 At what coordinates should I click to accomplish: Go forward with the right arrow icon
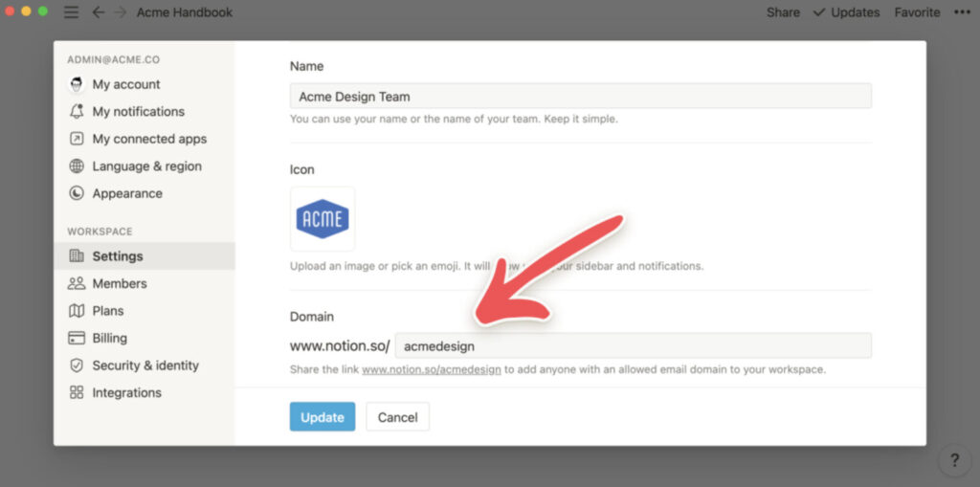point(121,12)
